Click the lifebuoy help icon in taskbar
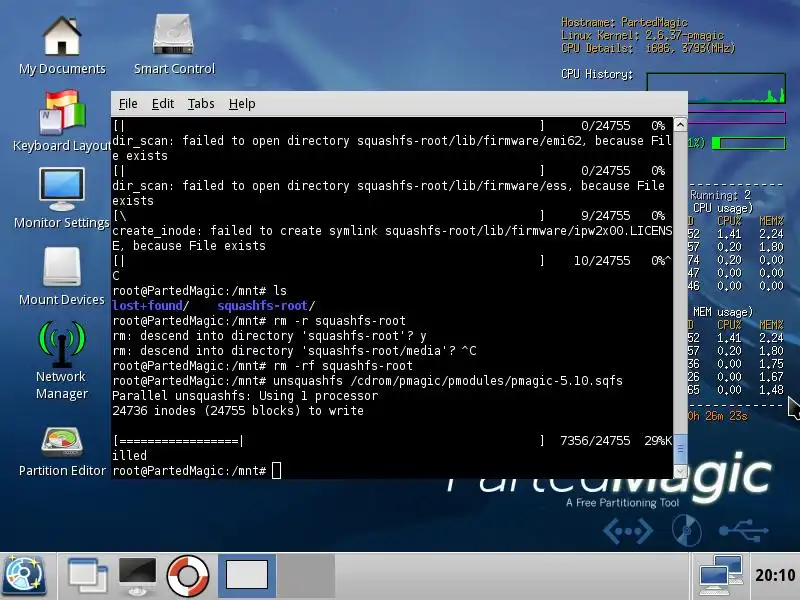 point(188,577)
